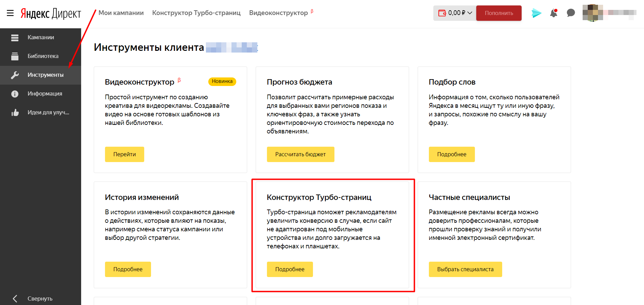Viewport: 644px width, 305px height.
Task: Click Подробнее under Подбор слов
Action: point(451,154)
